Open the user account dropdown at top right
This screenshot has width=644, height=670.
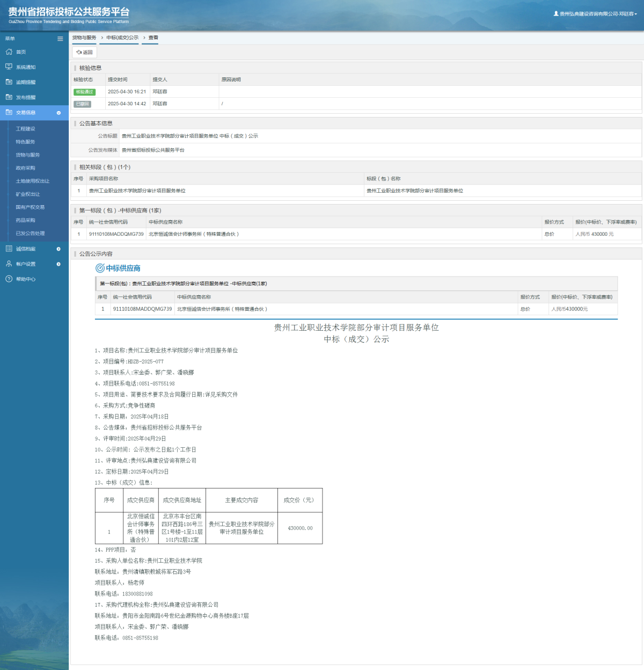[595, 14]
